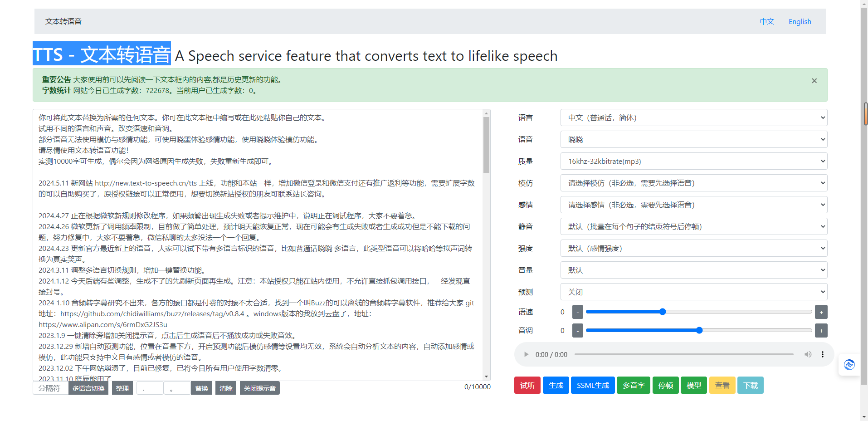This screenshot has height=421, width=868.
Task: Click the floating widget icon on the right edge
Action: tap(849, 365)
